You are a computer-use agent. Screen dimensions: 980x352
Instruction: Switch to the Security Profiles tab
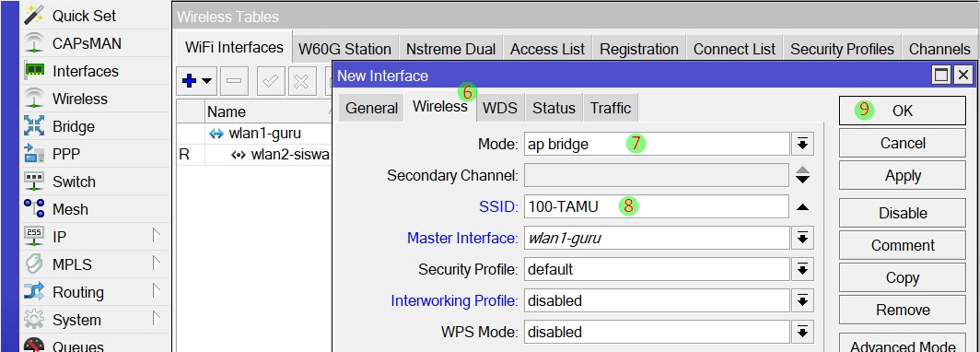point(842,49)
